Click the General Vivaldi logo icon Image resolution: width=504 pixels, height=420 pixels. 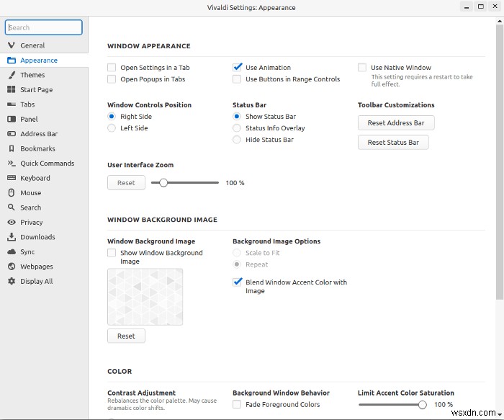12,45
